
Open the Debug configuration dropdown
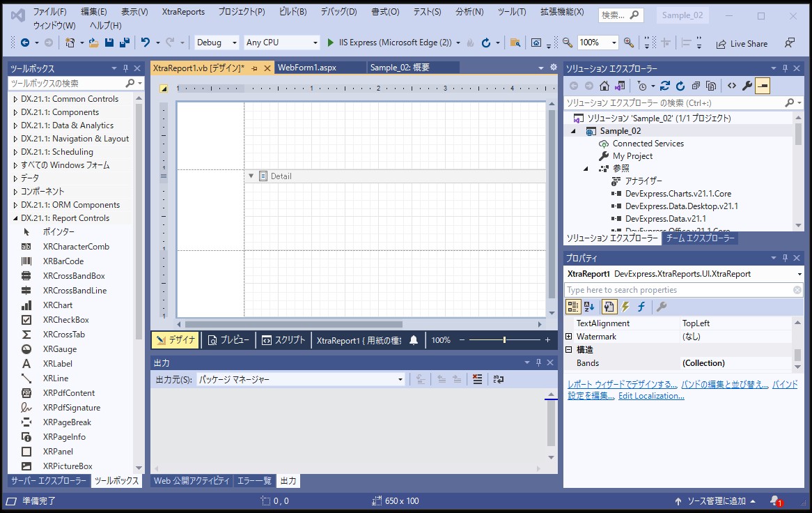(x=217, y=43)
